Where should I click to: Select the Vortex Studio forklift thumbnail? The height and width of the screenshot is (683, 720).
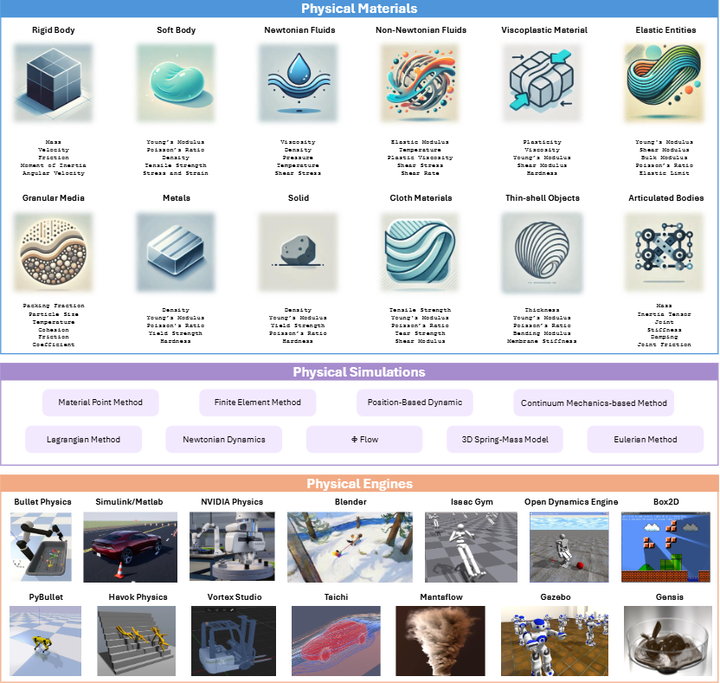234,641
